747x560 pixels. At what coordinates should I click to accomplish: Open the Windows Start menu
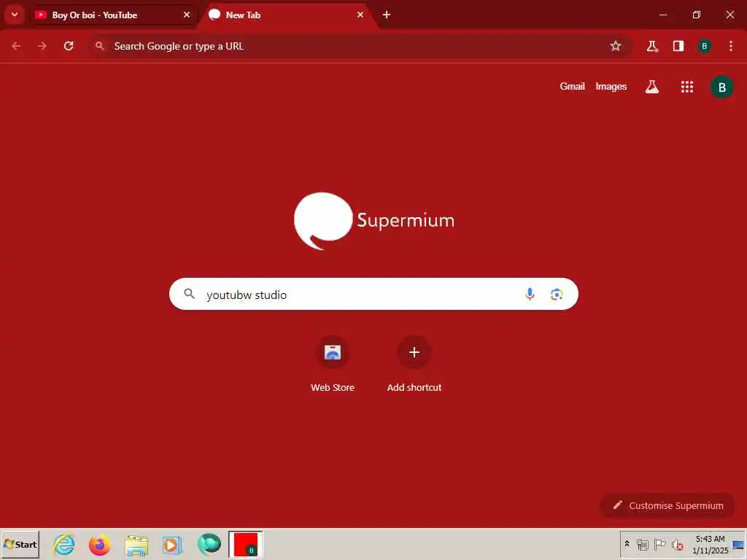(20, 544)
